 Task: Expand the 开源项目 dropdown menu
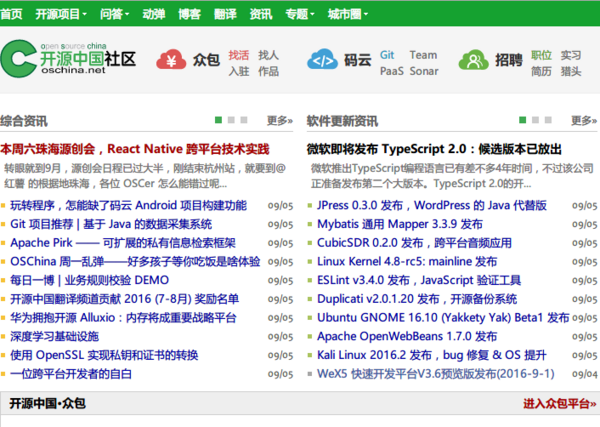(x=62, y=15)
